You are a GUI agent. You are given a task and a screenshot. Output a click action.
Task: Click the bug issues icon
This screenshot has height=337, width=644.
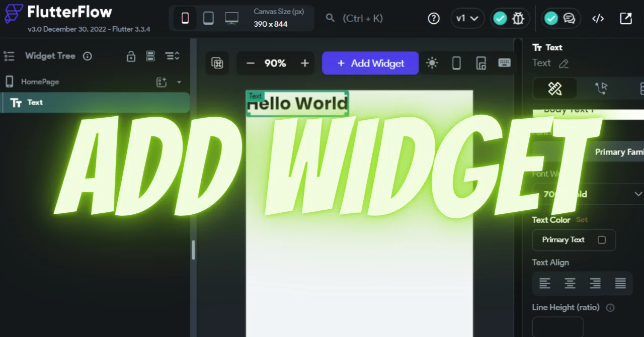[x=518, y=19]
